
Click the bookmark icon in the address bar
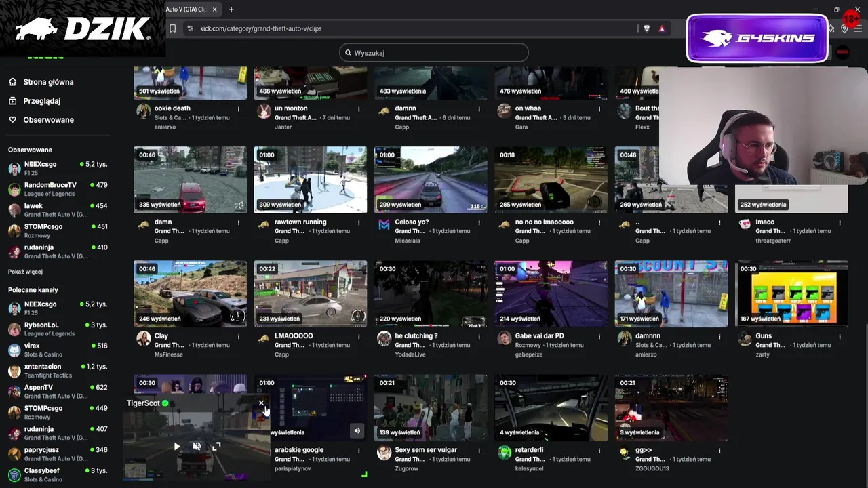tap(173, 28)
